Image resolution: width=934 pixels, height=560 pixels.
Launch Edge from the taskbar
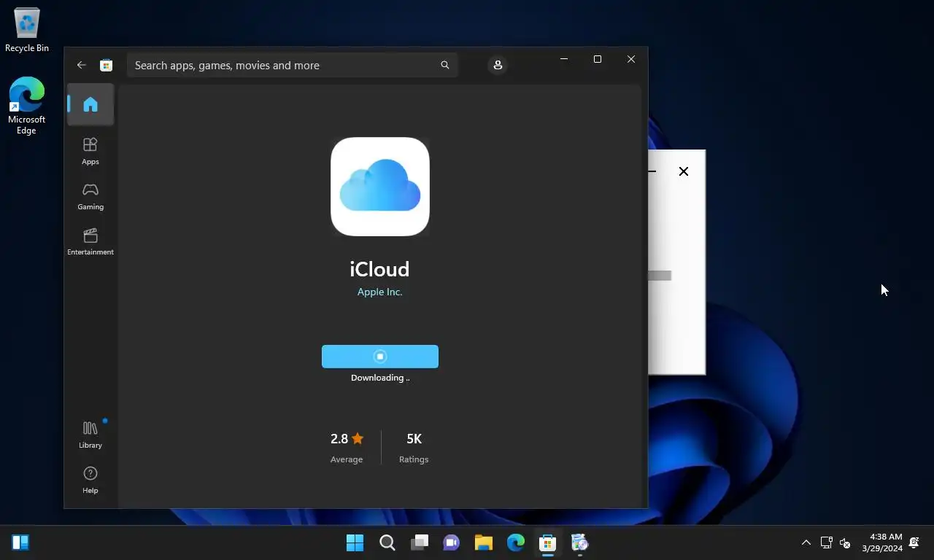click(x=516, y=542)
